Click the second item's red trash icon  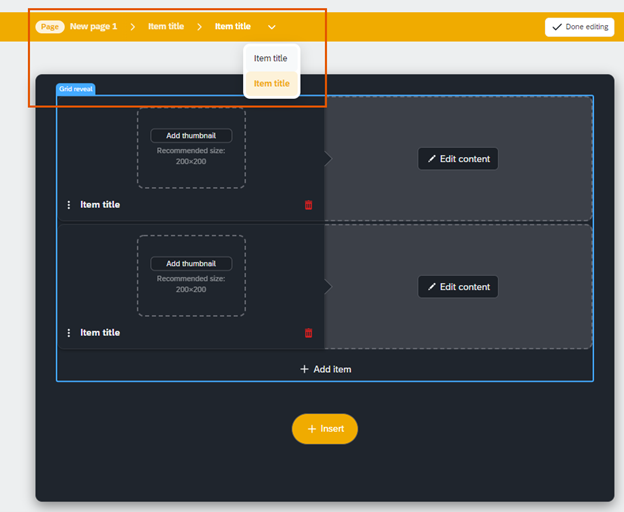tap(308, 333)
